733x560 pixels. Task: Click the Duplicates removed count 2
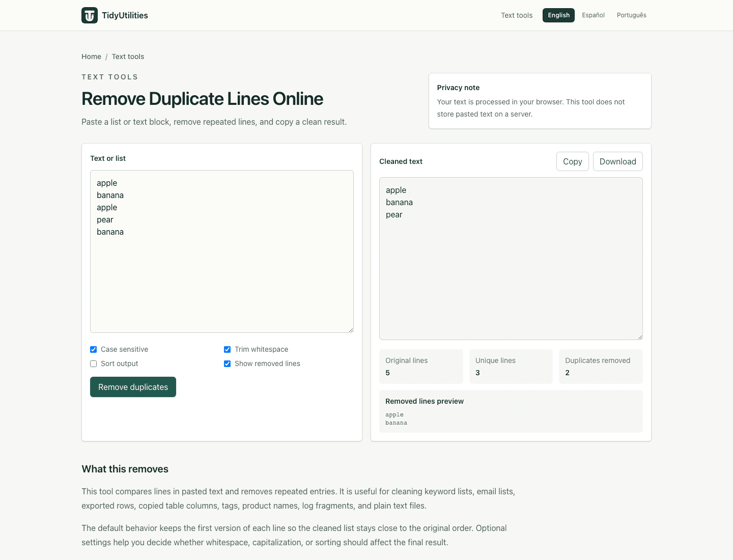567,373
